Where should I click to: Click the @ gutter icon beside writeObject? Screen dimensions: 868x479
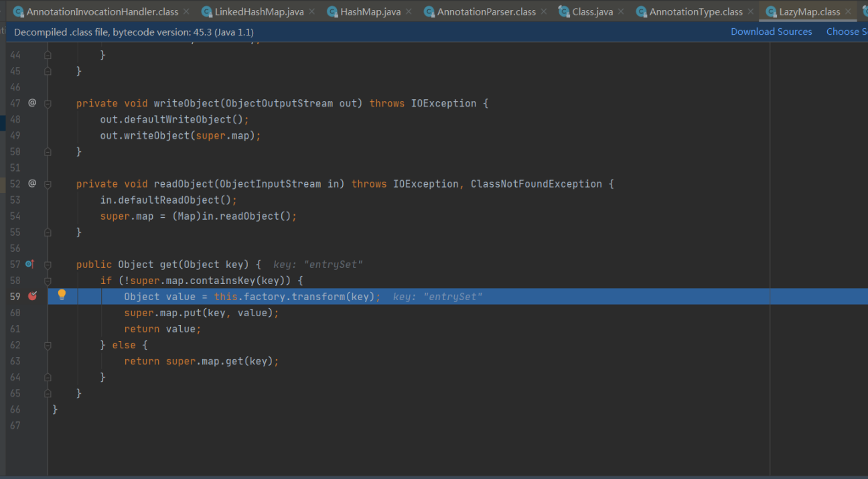tap(31, 102)
